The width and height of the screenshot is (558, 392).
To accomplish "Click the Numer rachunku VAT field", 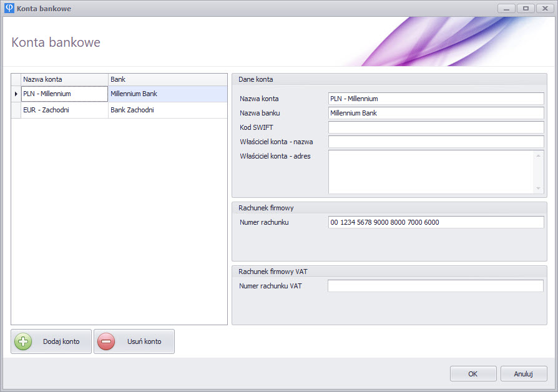I will click(x=436, y=286).
